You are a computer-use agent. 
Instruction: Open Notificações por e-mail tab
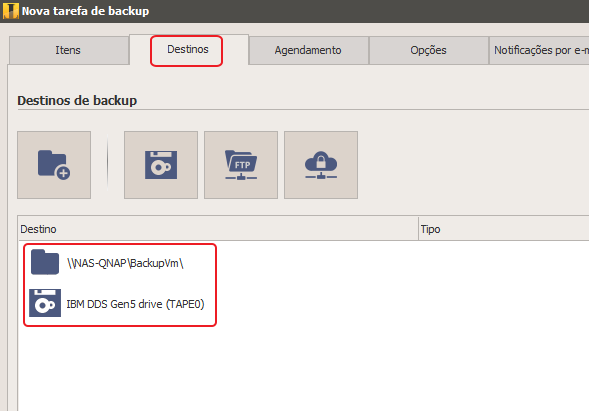539,50
